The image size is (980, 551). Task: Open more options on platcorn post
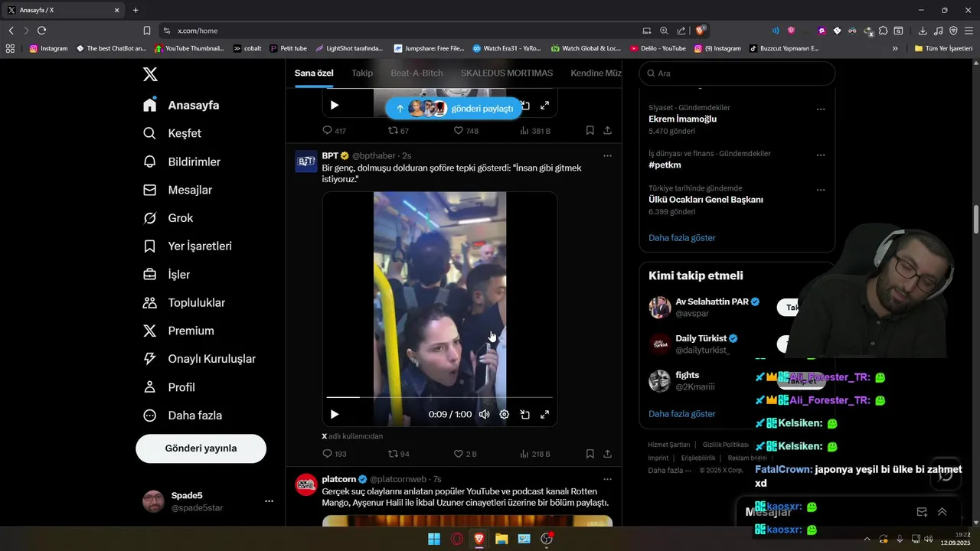click(607, 479)
